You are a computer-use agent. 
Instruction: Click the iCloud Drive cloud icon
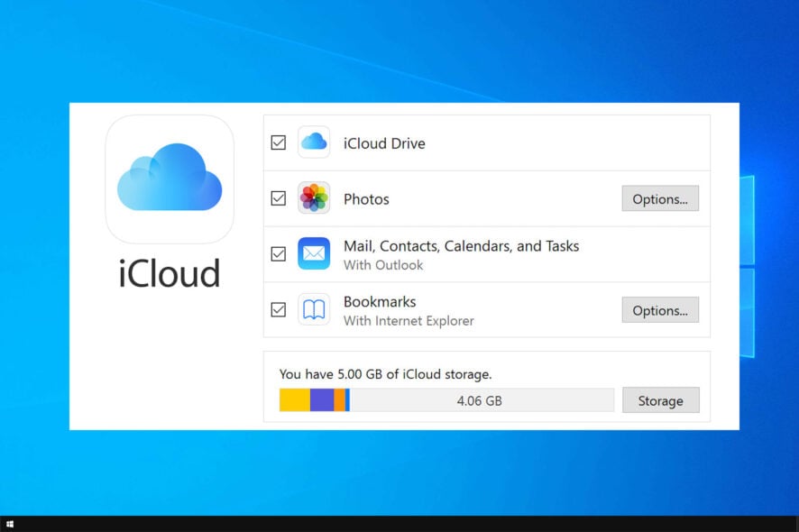click(314, 142)
